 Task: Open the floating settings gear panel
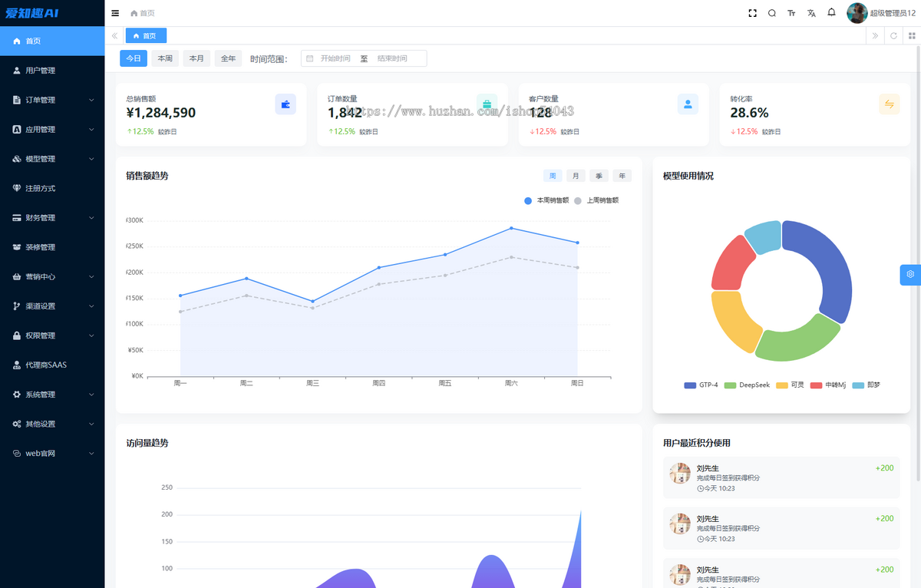point(910,274)
